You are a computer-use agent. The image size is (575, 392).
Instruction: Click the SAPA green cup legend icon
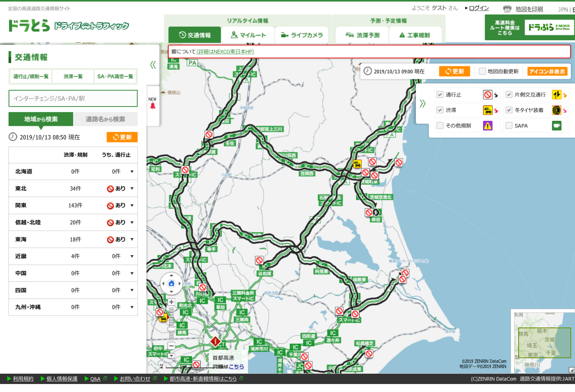pos(556,126)
